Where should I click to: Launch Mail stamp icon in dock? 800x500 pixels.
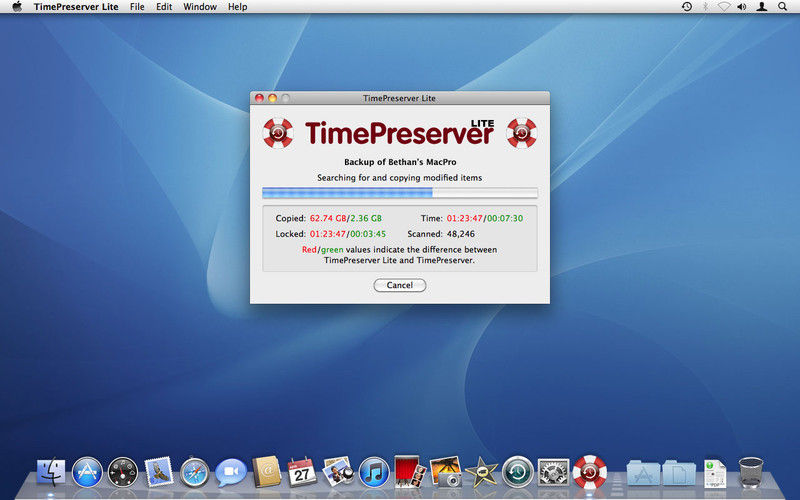(159, 471)
